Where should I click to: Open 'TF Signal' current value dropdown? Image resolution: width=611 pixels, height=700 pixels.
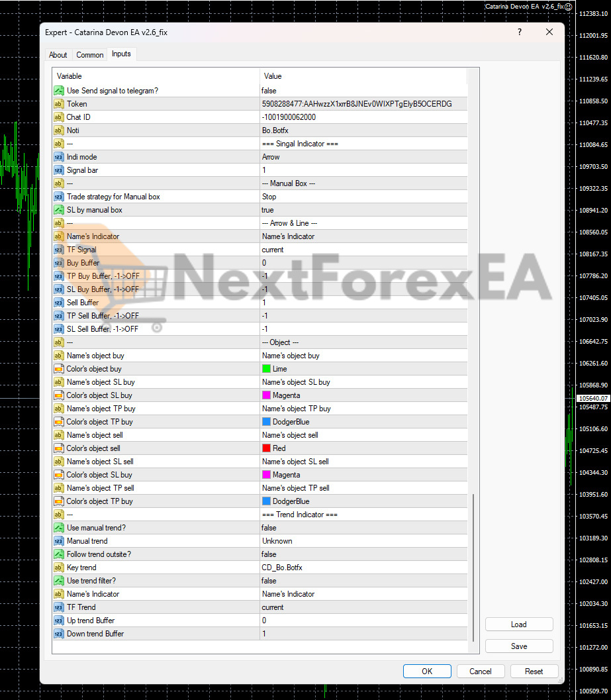(273, 250)
